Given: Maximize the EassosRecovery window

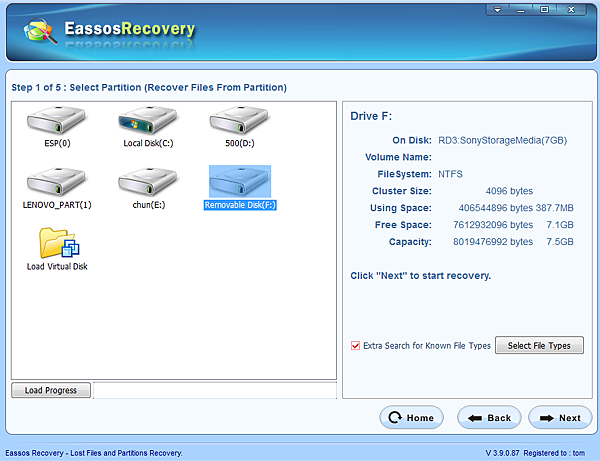Looking at the screenshot, I should [544, 10].
